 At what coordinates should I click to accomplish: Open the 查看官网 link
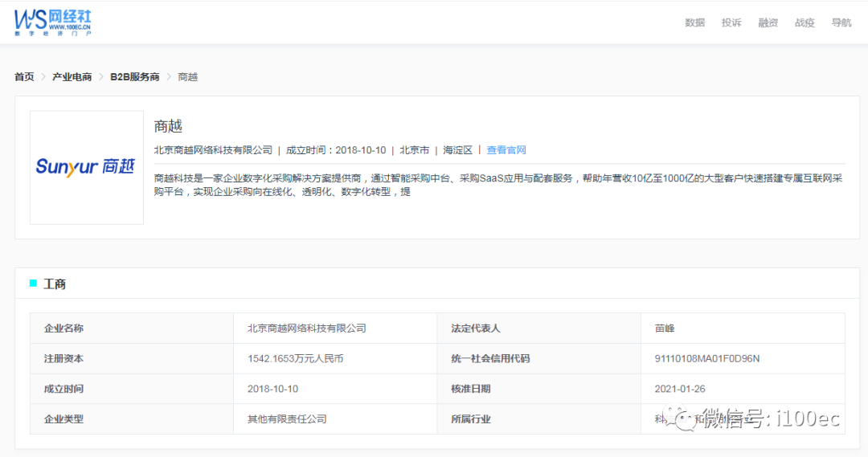pyautogui.click(x=506, y=150)
